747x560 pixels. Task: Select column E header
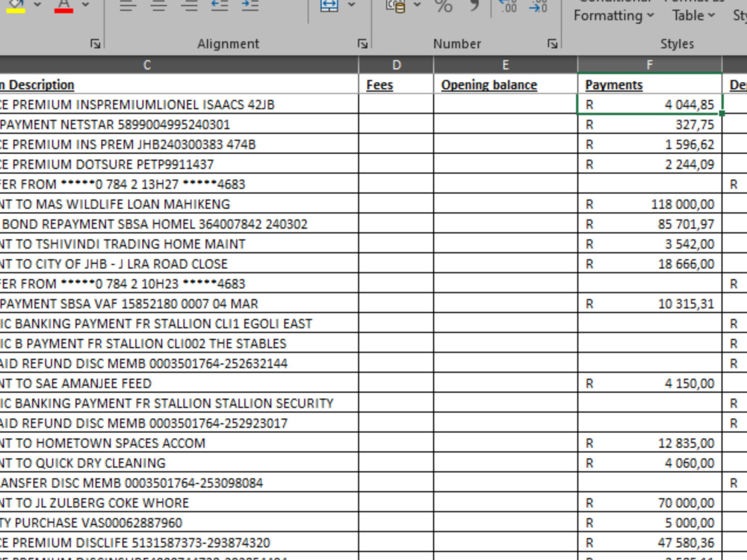(x=506, y=65)
